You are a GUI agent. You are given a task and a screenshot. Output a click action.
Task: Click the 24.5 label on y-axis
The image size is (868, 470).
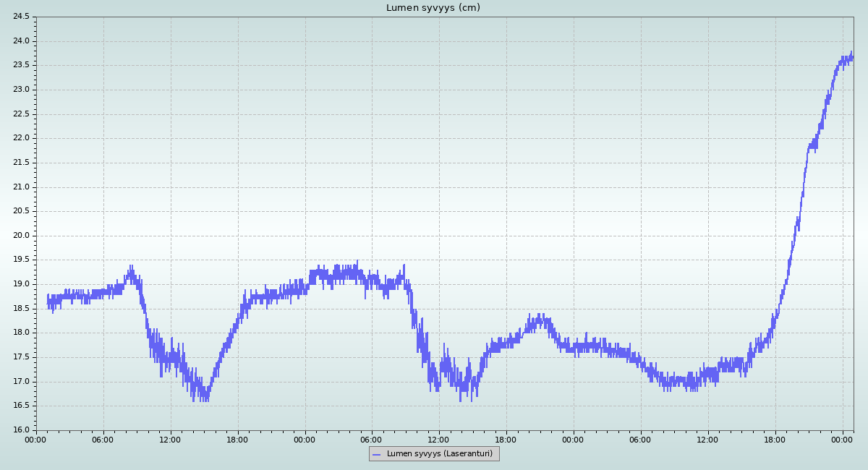click(x=22, y=17)
